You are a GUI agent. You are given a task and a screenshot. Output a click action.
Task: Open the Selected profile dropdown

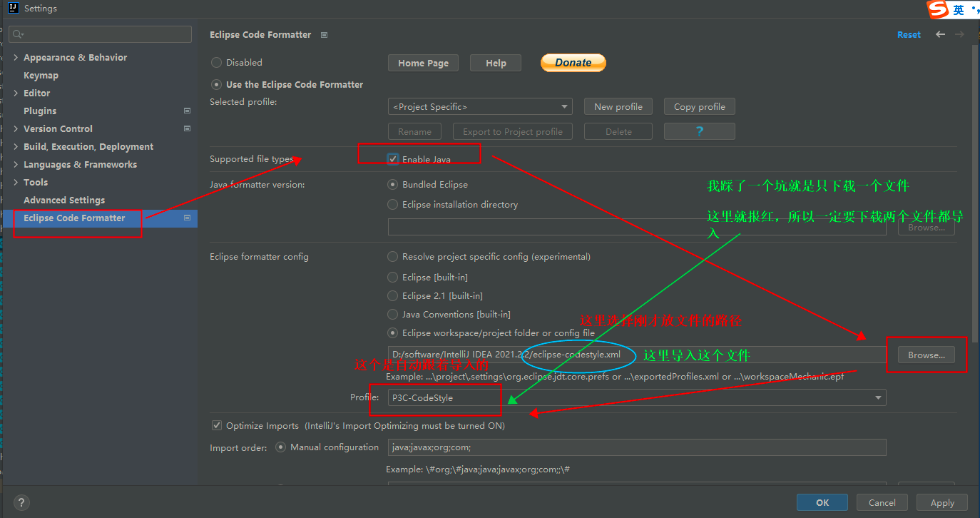480,106
